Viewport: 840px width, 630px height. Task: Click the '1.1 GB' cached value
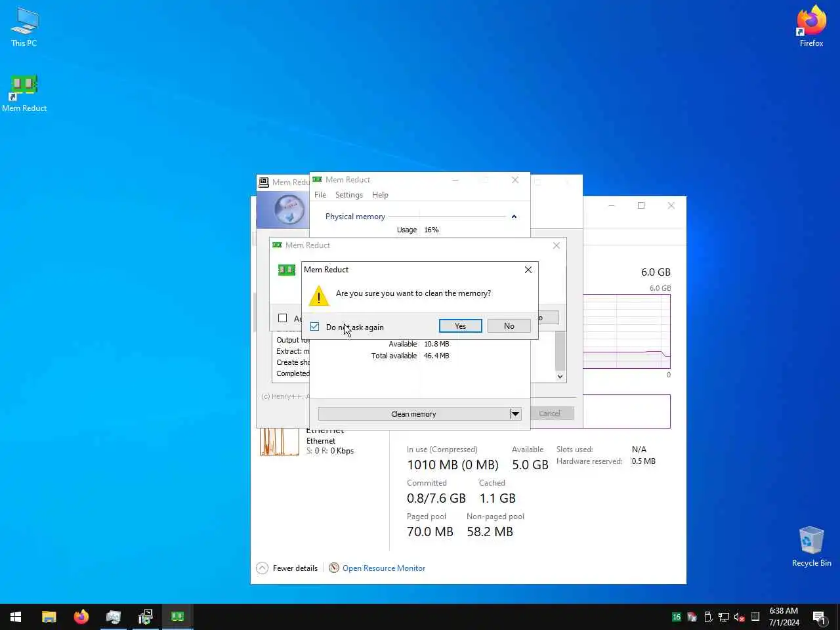tap(497, 498)
